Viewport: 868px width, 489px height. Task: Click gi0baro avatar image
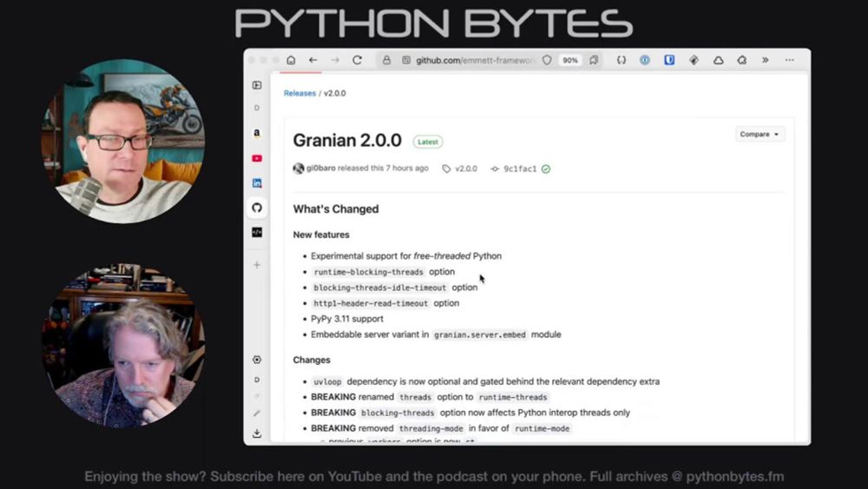coord(299,169)
